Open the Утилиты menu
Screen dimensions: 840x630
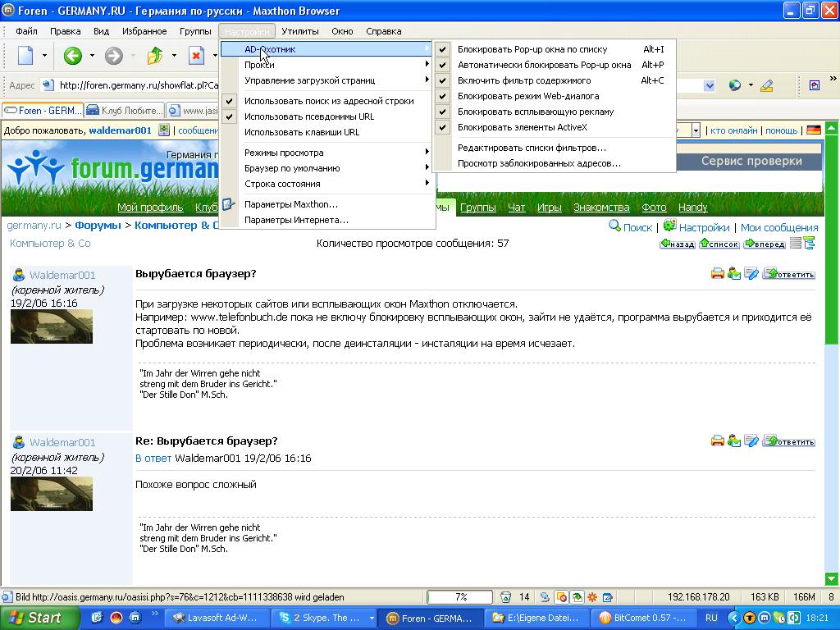point(300,31)
